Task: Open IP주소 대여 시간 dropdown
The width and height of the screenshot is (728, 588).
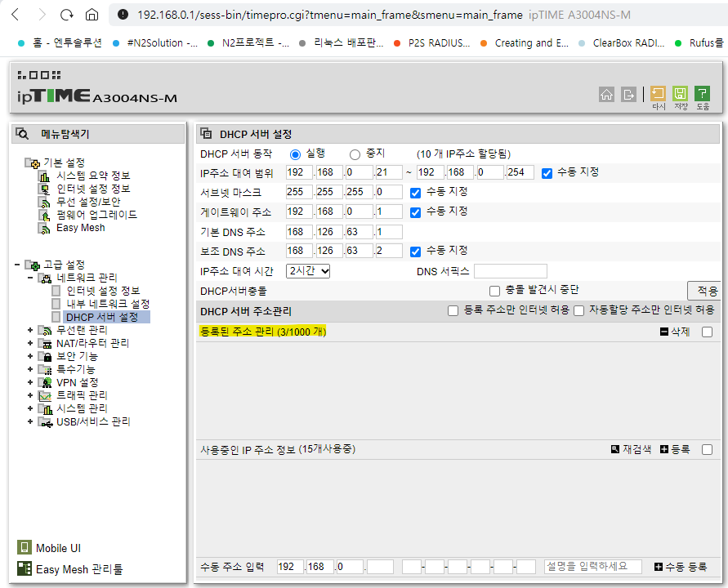Action: [x=308, y=271]
